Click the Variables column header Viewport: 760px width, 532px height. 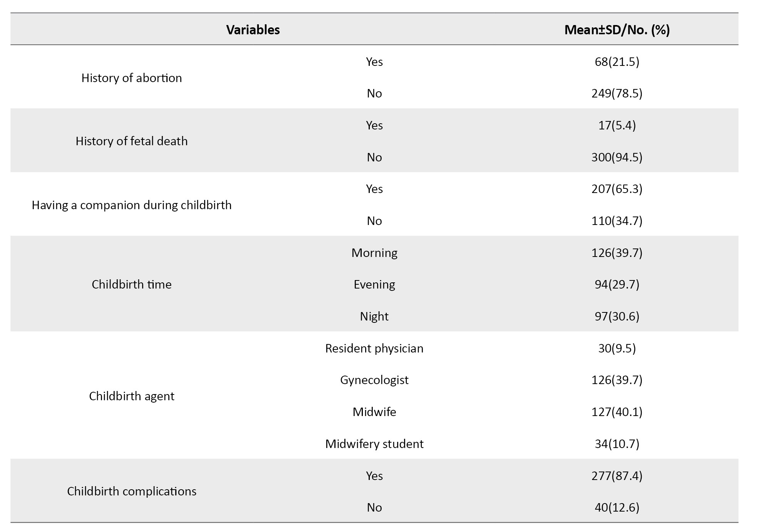coord(253,30)
